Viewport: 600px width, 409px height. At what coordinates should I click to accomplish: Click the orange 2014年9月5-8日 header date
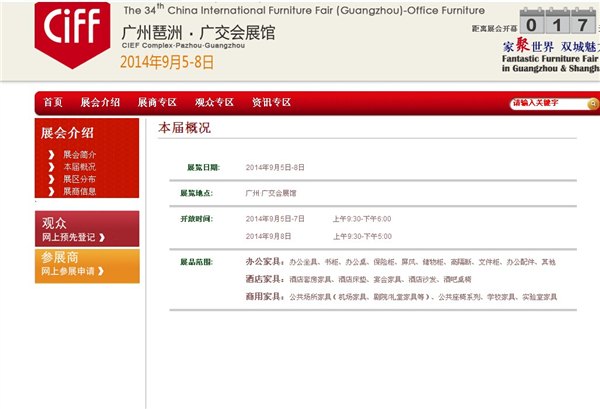(x=167, y=62)
